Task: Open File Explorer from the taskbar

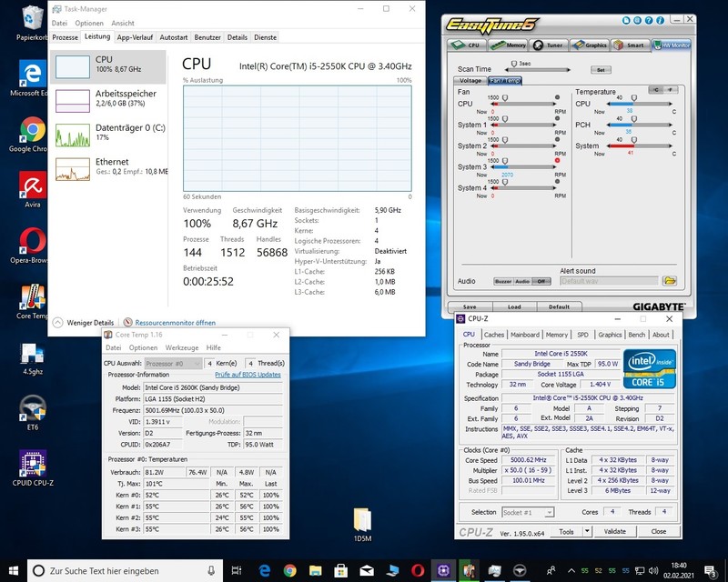Action: pos(315,570)
